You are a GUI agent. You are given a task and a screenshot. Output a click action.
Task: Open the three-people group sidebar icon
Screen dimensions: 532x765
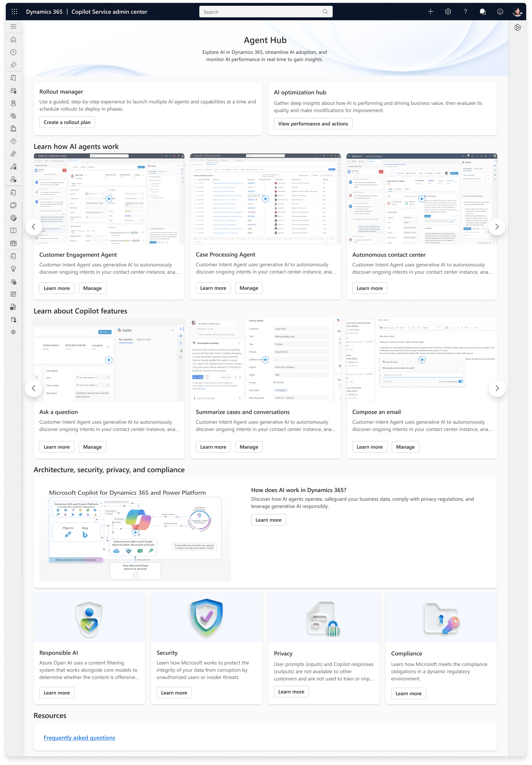point(13,243)
